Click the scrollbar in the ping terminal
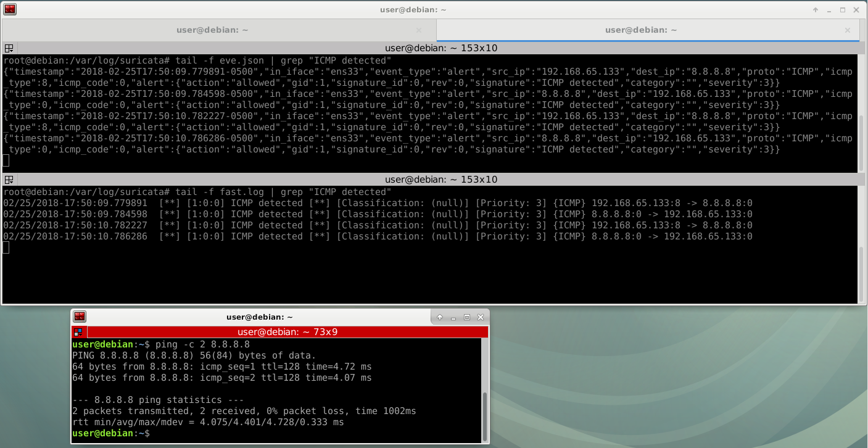Image resolution: width=868 pixels, height=448 pixels. (x=484, y=413)
